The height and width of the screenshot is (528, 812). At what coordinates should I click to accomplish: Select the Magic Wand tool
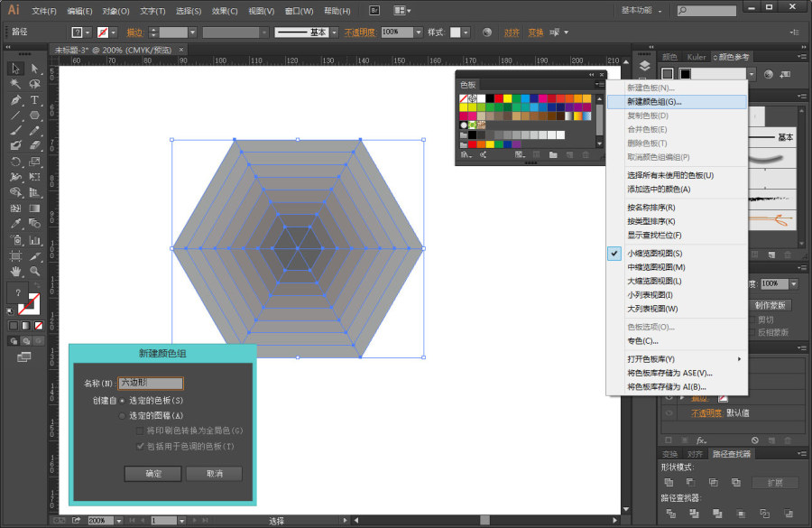click(15, 84)
